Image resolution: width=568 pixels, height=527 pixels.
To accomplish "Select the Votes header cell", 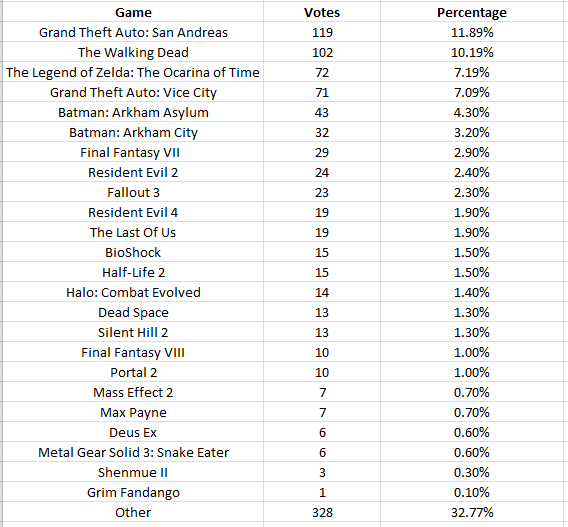I will tap(322, 12).
